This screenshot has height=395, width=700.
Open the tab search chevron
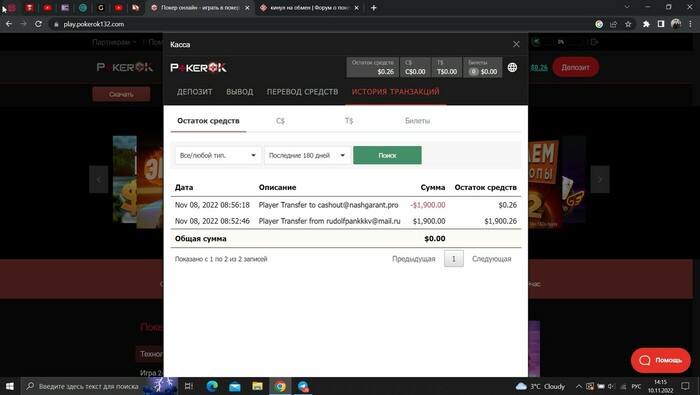coord(627,7)
